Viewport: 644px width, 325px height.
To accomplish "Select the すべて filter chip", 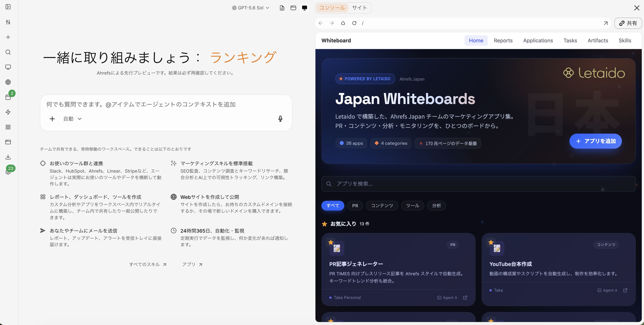I will [333, 206].
